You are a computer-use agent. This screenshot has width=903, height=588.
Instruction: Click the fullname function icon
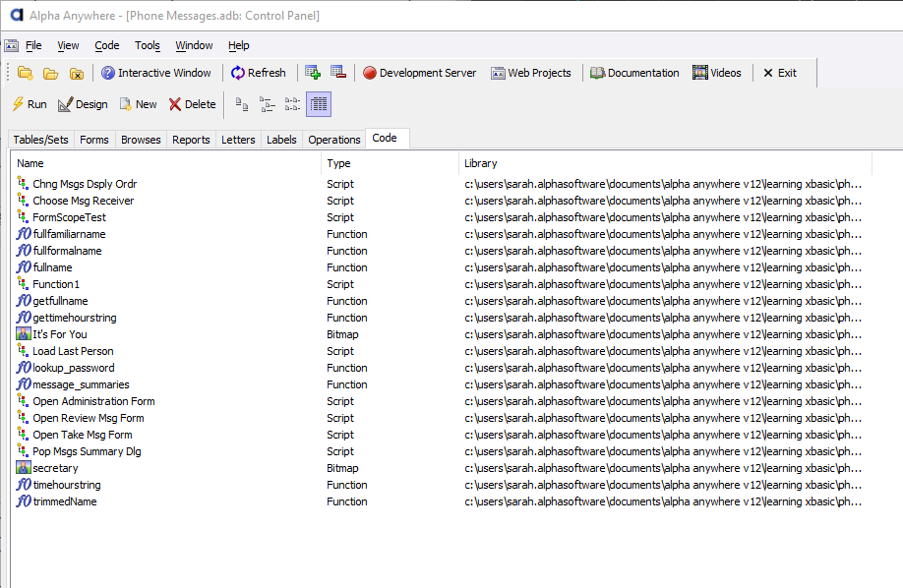click(24, 267)
